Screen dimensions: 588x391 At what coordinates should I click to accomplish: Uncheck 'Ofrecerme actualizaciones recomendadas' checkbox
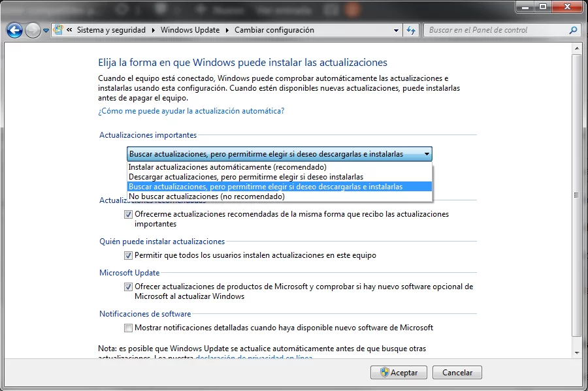128,214
